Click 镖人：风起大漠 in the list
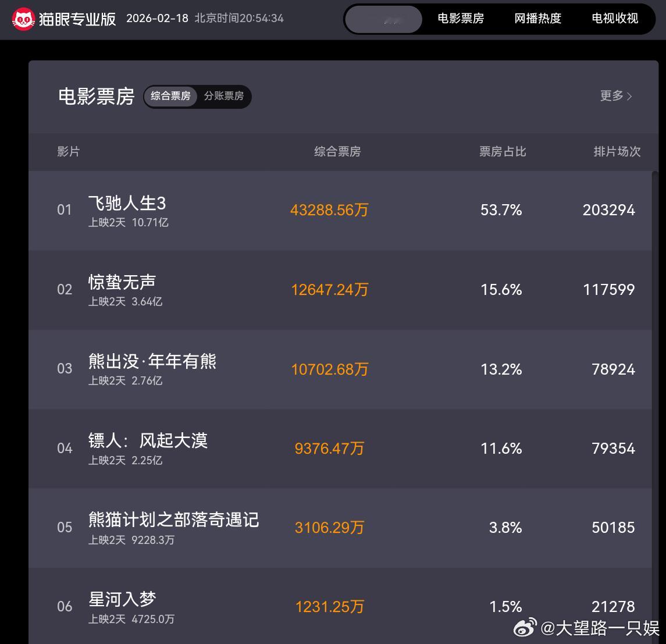Viewport: 666px width, 644px height. pyautogui.click(x=147, y=442)
